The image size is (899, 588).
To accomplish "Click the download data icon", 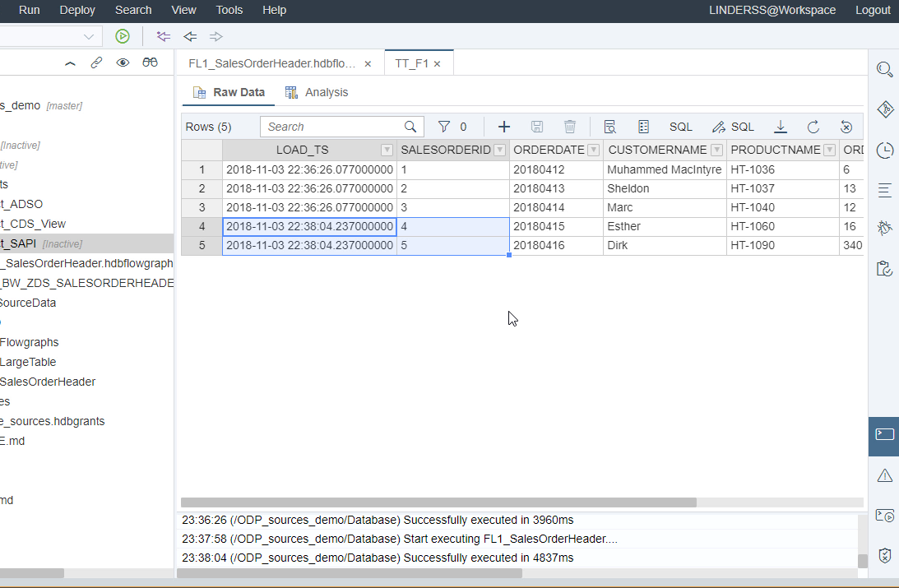I will [x=780, y=126].
